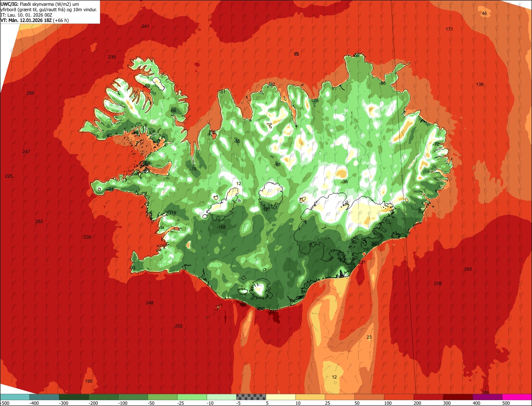Image resolution: width=532 pixels, height=406 pixels.
Task: Select the checkered -5 to 5 legend swatch
Action: (x=251, y=397)
